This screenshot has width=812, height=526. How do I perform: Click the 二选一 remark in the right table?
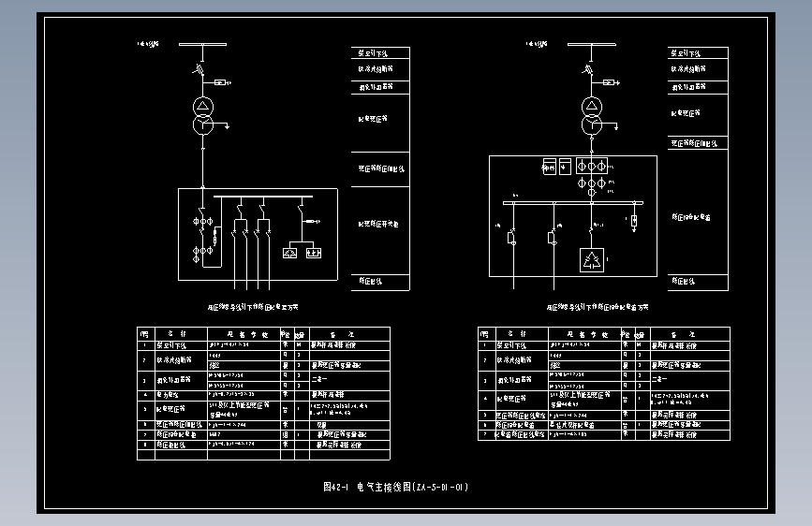[659, 379]
